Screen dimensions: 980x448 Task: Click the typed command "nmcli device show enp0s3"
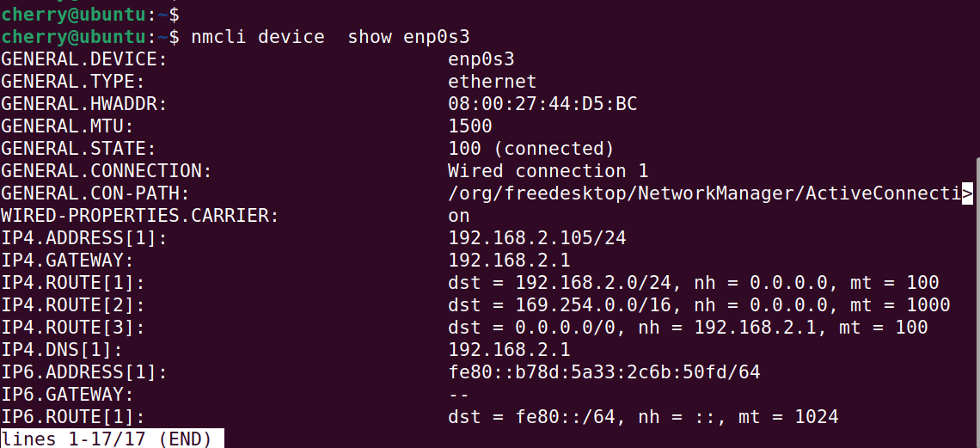click(x=330, y=37)
